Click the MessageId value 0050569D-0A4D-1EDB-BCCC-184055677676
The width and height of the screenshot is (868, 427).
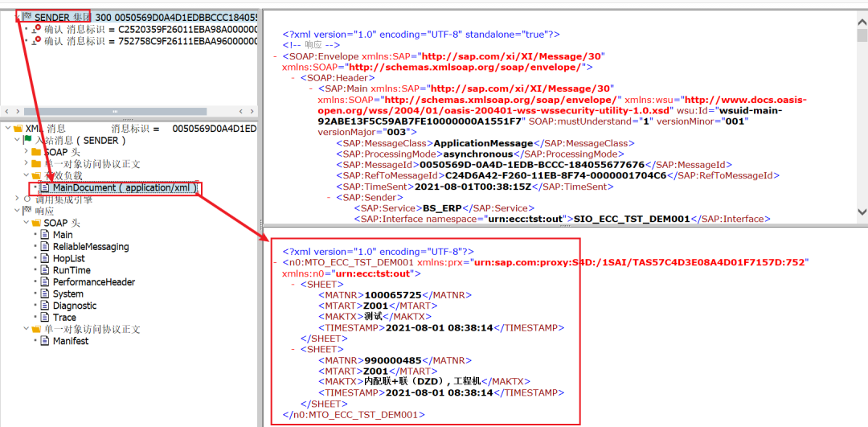pos(533,165)
